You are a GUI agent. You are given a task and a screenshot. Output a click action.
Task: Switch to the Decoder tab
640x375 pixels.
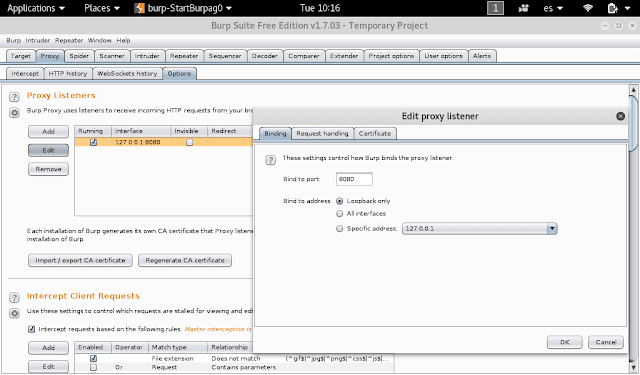264,56
